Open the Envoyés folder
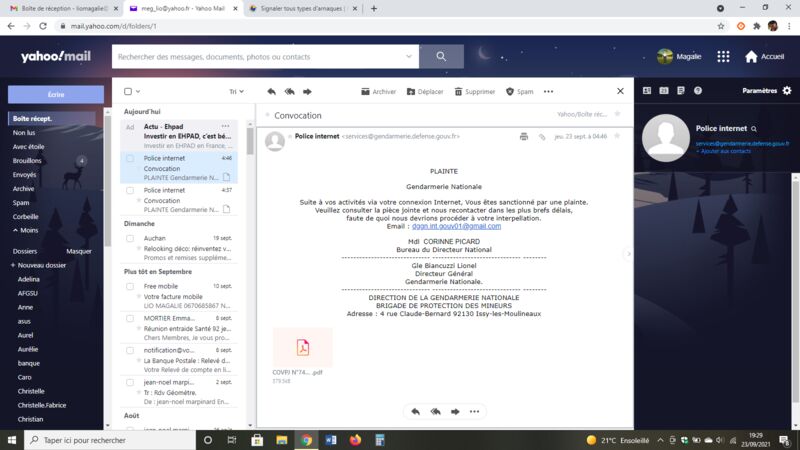Screen dimensions: 800x450 [x=24, y=174]
